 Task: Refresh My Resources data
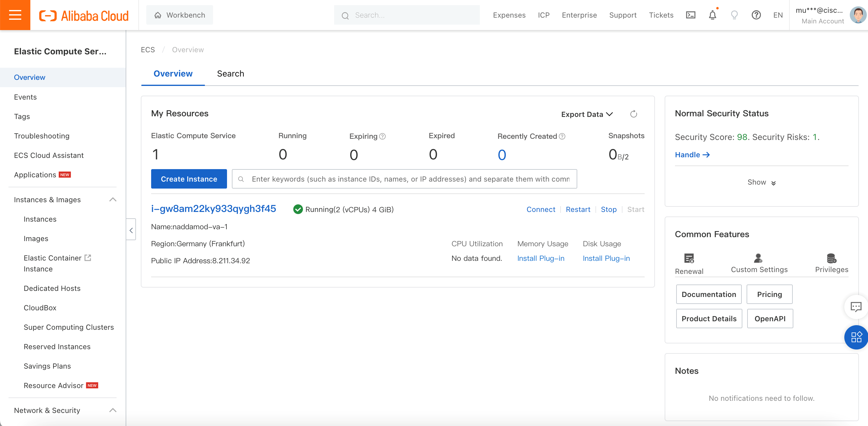633,114
